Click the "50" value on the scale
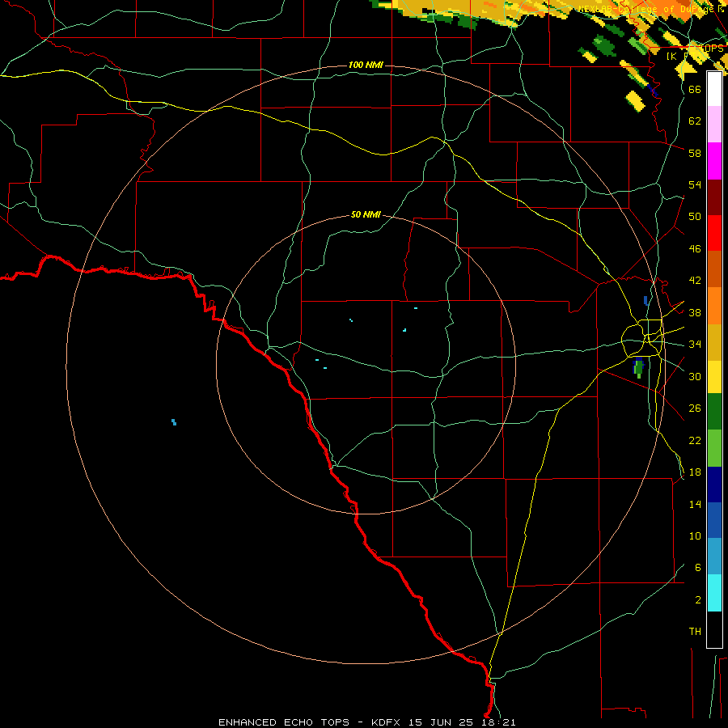 (695, 217)
